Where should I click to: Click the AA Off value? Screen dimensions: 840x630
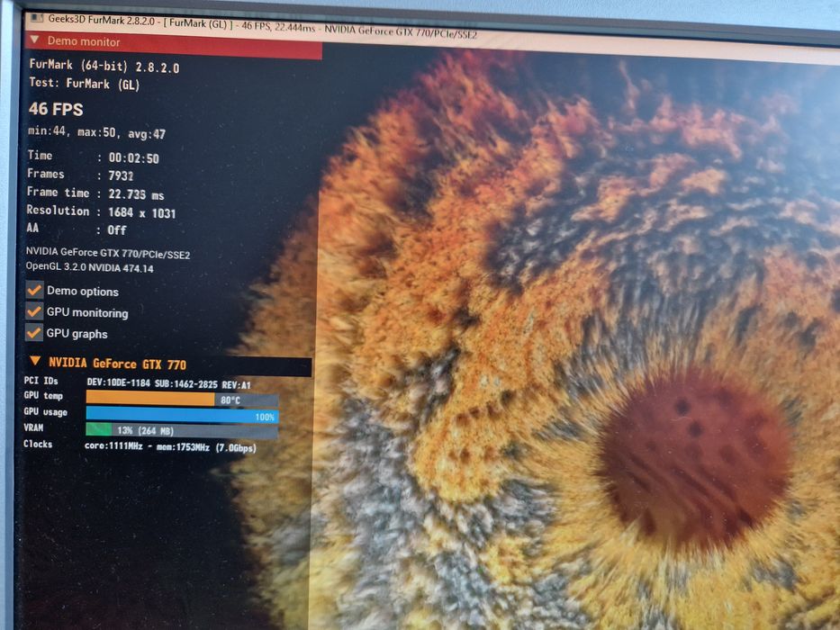click(x=117, y=230)
